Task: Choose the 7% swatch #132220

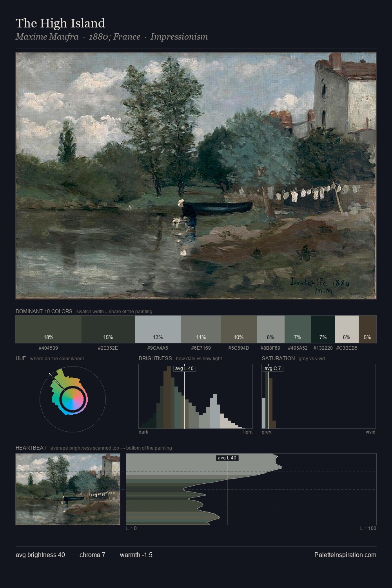Action: tap(323, 329)
